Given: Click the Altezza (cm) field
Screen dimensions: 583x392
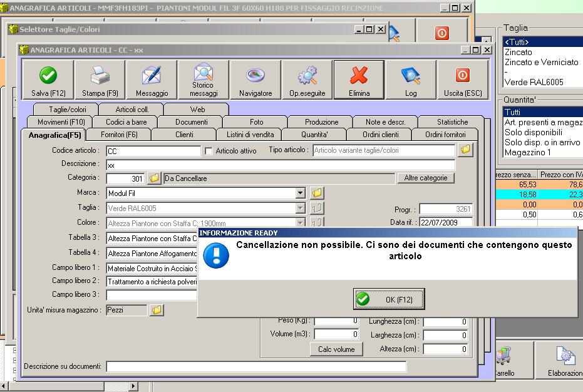Looking at the screenshot, I should (x=445, y=349).
